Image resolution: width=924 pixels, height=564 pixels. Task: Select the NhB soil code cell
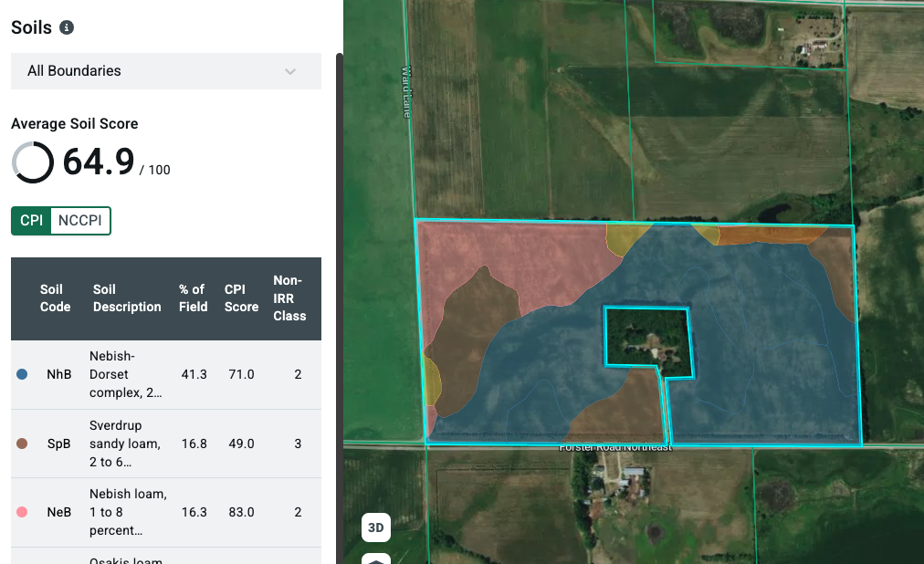pos(59,374)
